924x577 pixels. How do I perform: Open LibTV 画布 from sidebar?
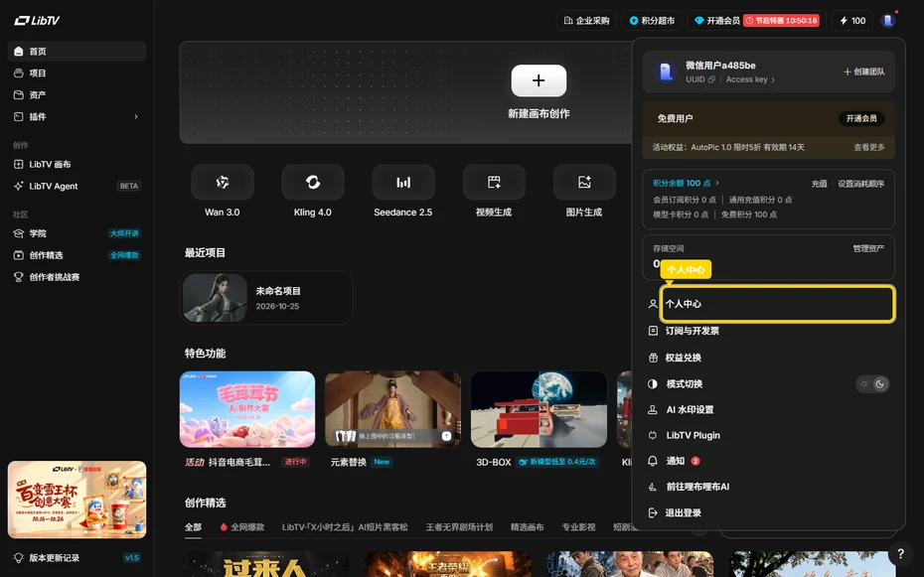coord(77,164)
